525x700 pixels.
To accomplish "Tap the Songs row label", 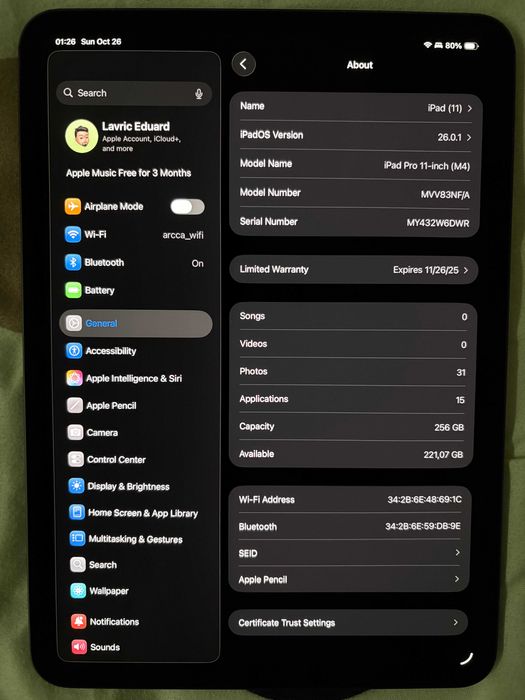I will click(x=252, y=316).
